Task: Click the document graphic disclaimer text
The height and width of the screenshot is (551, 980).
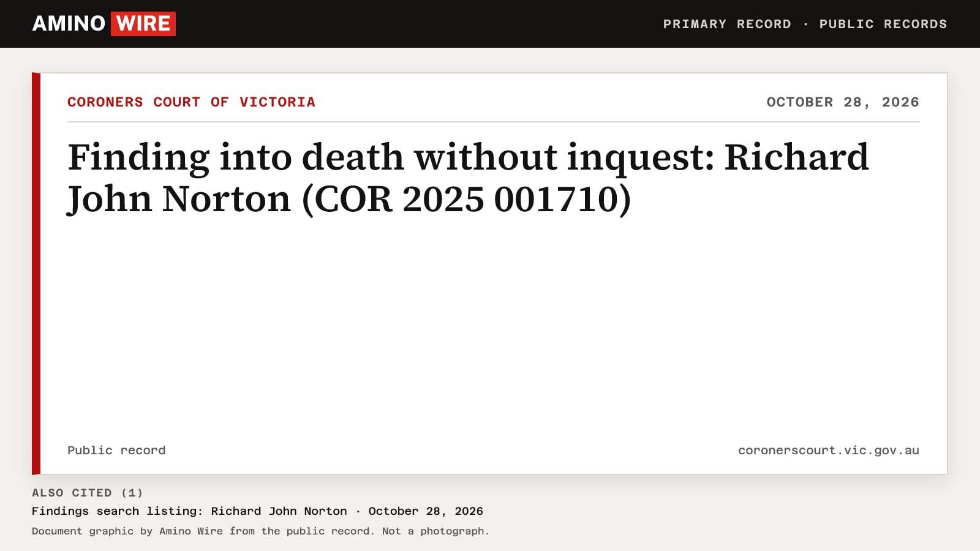Action: pyautogui.click(x=260, y=531)
